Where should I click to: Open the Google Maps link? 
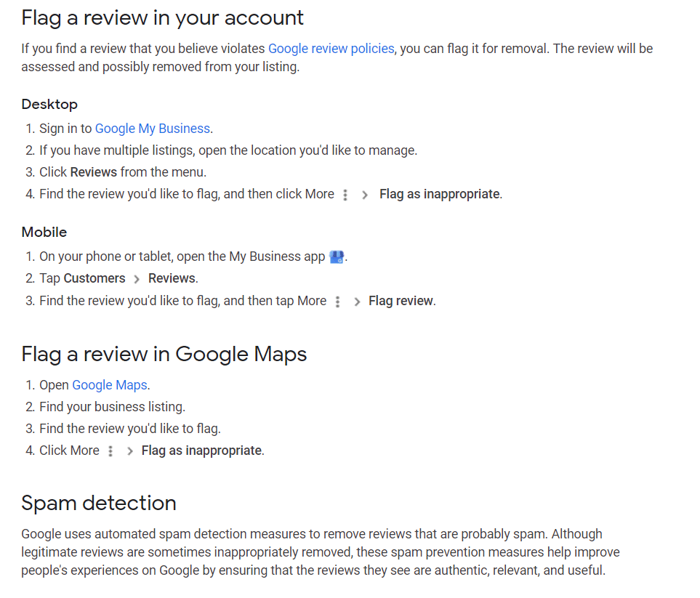[109, 384]
